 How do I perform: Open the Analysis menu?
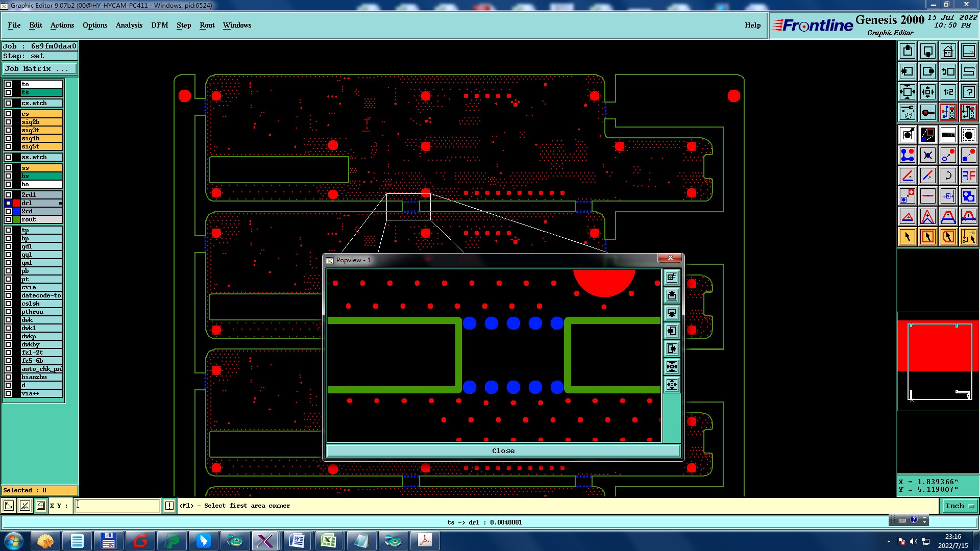(x=129, y=25)
